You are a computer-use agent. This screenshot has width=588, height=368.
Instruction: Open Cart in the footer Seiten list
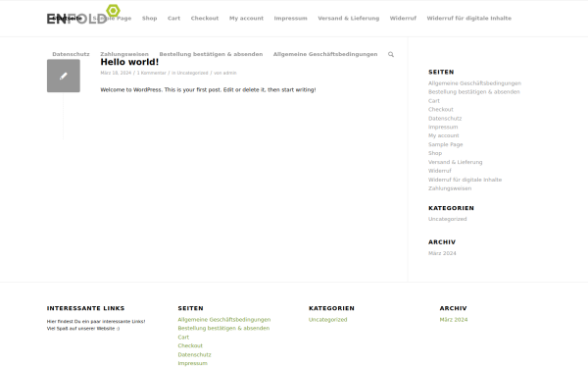[183, 338]
